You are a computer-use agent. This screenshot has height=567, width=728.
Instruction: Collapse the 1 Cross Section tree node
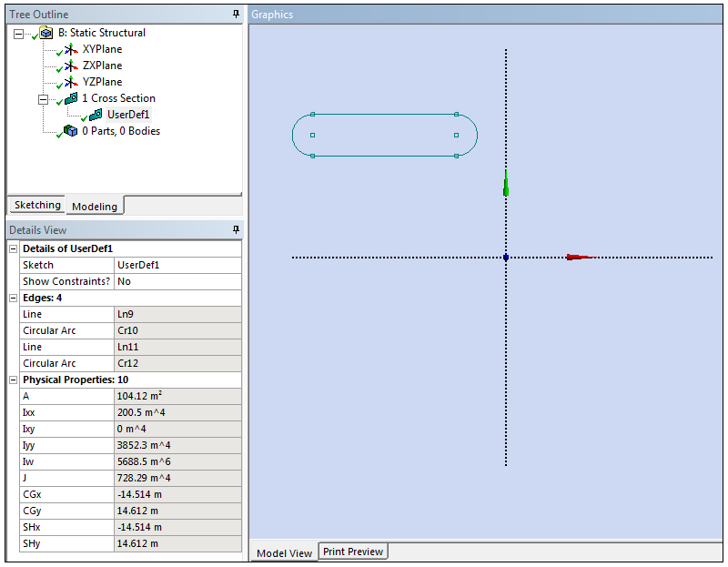tap(43, 98)
